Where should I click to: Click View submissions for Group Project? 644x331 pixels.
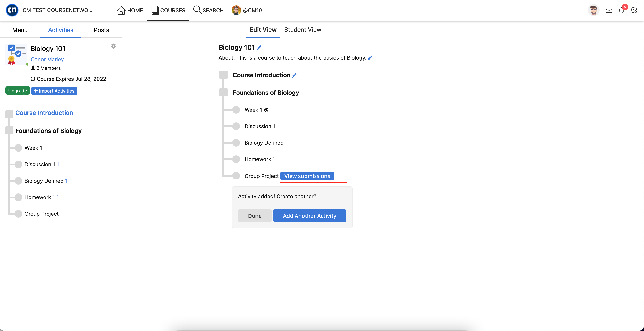tap(307, 176)
